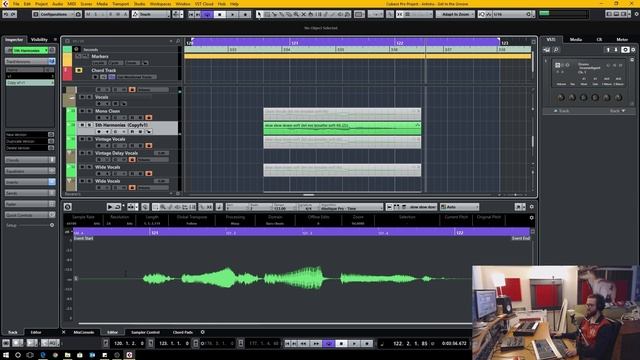
Task: Open the Chord Pads tab
Action: click(182, 332)
